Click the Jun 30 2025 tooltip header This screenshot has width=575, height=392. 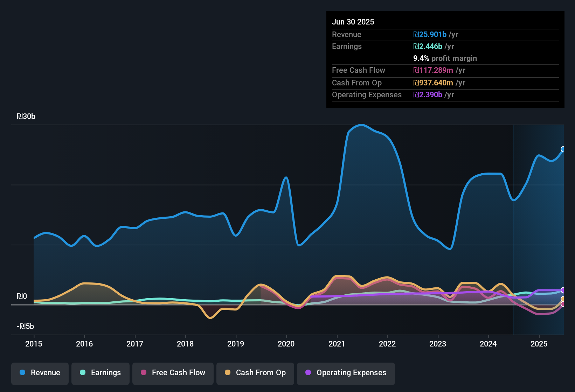[x=353, y=22]
